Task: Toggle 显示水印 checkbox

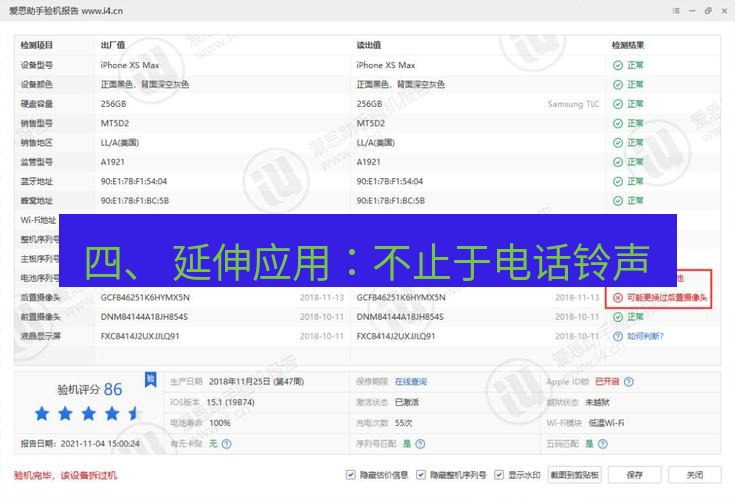Action: pyautogui.click(x=499, y=475)
